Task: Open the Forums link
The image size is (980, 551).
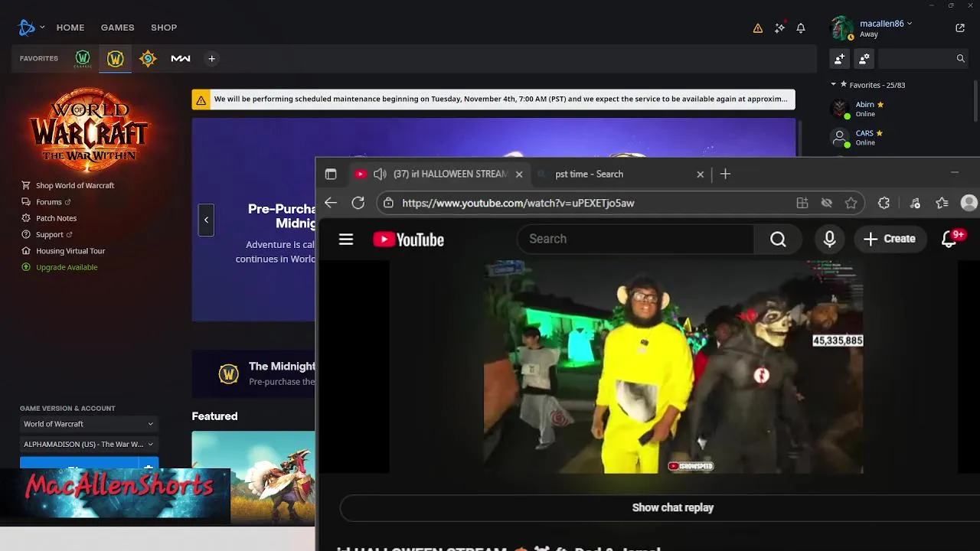Action: click(49, 202)
